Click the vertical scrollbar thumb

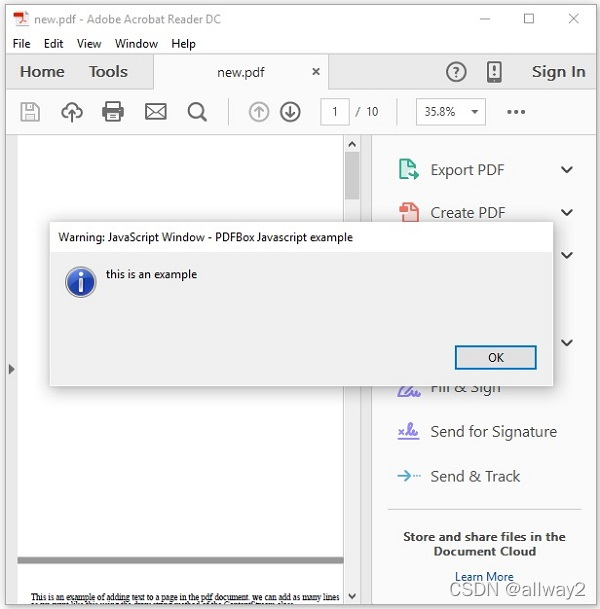[352, 176]
